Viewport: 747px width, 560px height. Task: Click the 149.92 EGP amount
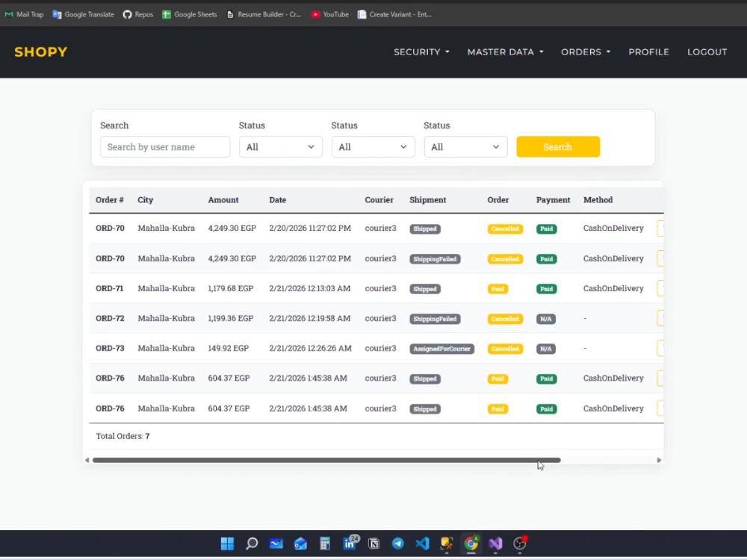(x=228, y=348)
